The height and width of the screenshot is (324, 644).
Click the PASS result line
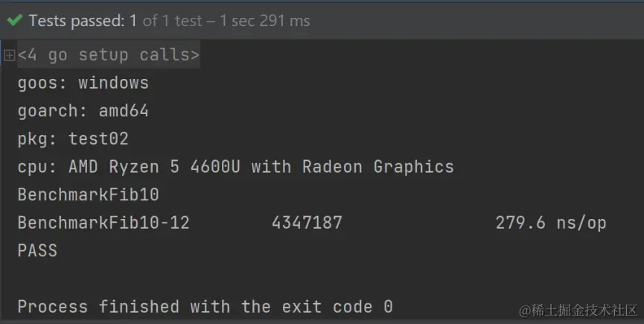coord(37,250)
